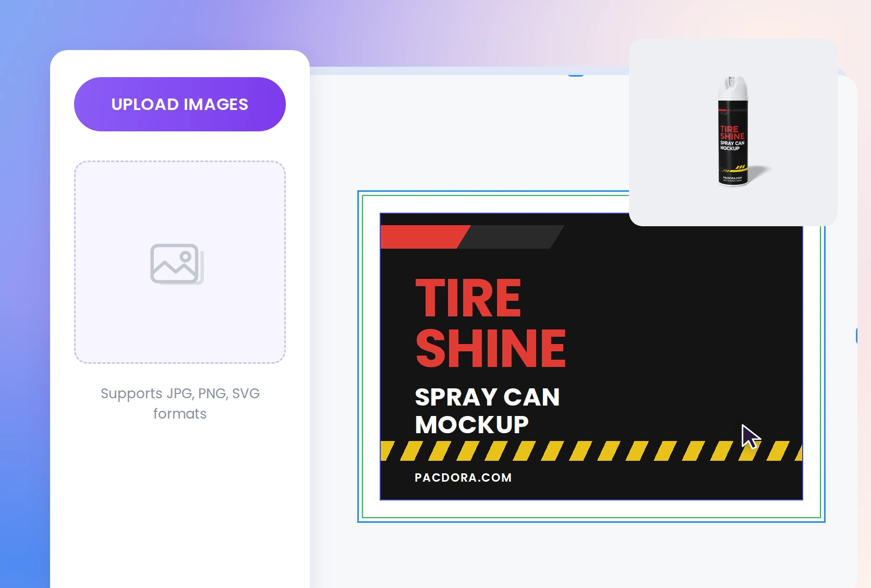This screenshot has width=871, height=588.
Task: Select the spray can mockup preview thumbnail
Action: [x=733, y=132]
